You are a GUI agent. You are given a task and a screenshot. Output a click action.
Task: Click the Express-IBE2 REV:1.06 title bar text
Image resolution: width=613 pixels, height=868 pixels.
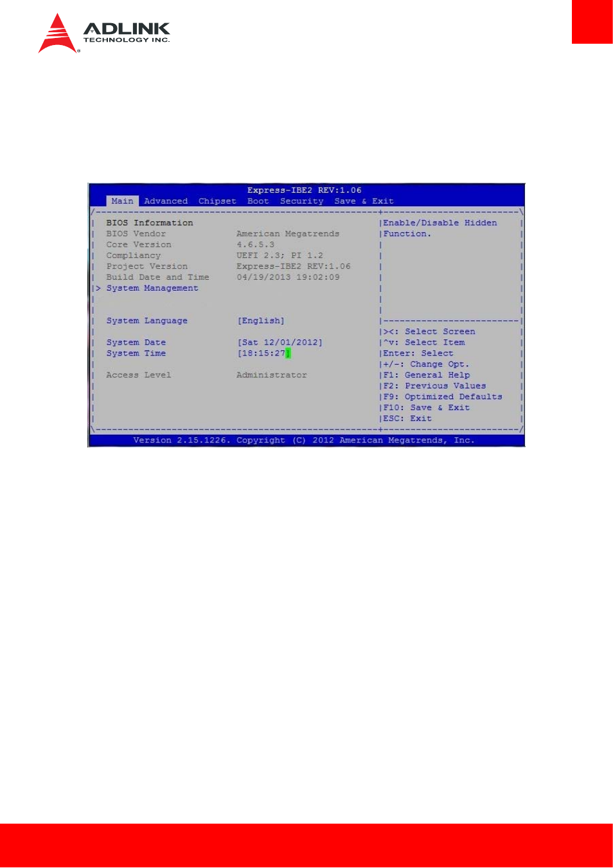pos(305,190)
